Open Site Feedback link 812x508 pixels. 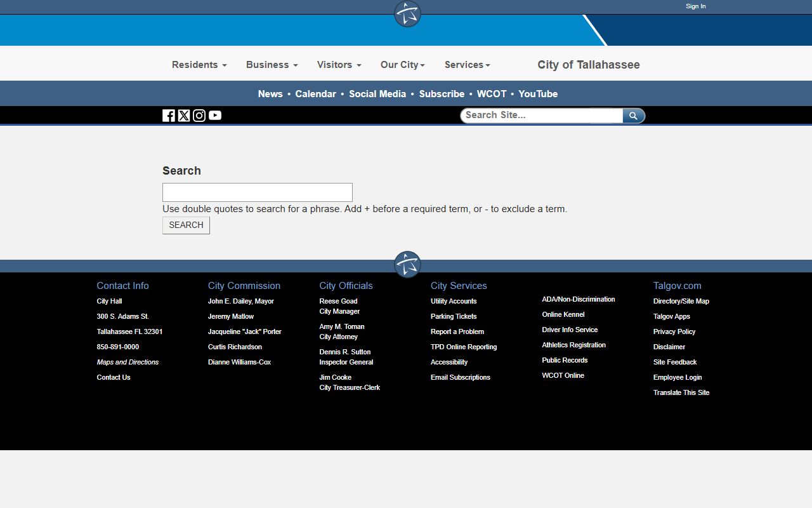tap(675, 362)
